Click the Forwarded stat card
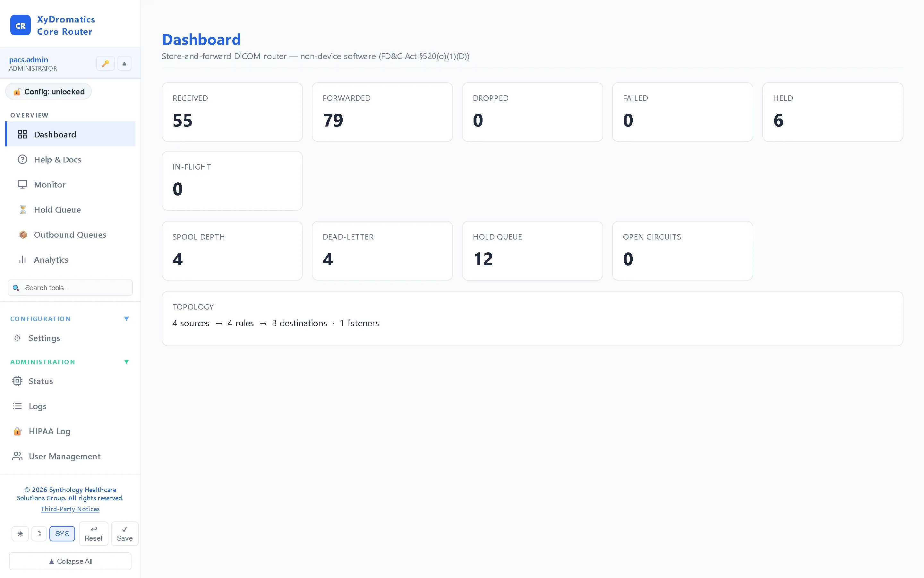924x578 pixels. 382,112
